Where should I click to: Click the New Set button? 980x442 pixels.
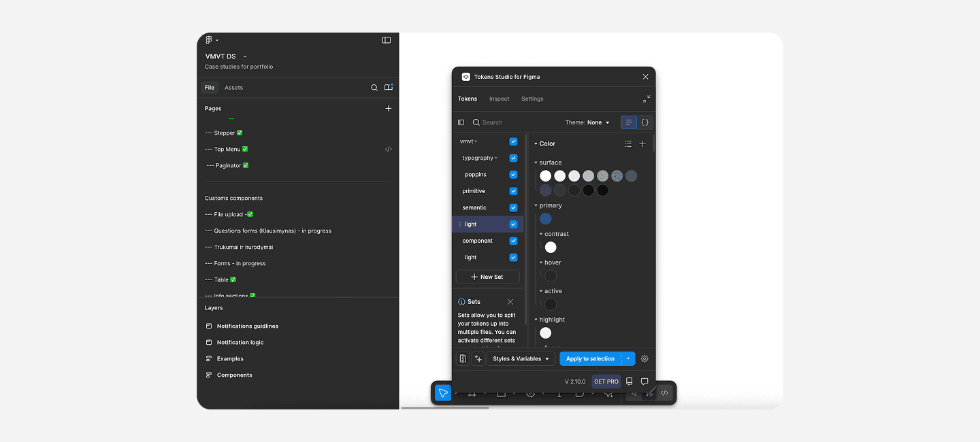pos(487,277)
